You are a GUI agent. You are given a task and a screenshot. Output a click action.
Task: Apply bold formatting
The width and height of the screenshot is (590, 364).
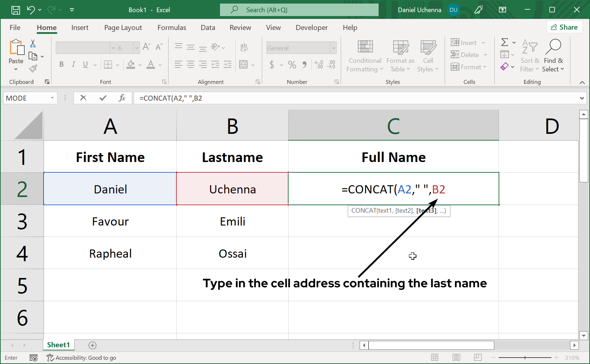pyautogui.click(x=61, y=65)
